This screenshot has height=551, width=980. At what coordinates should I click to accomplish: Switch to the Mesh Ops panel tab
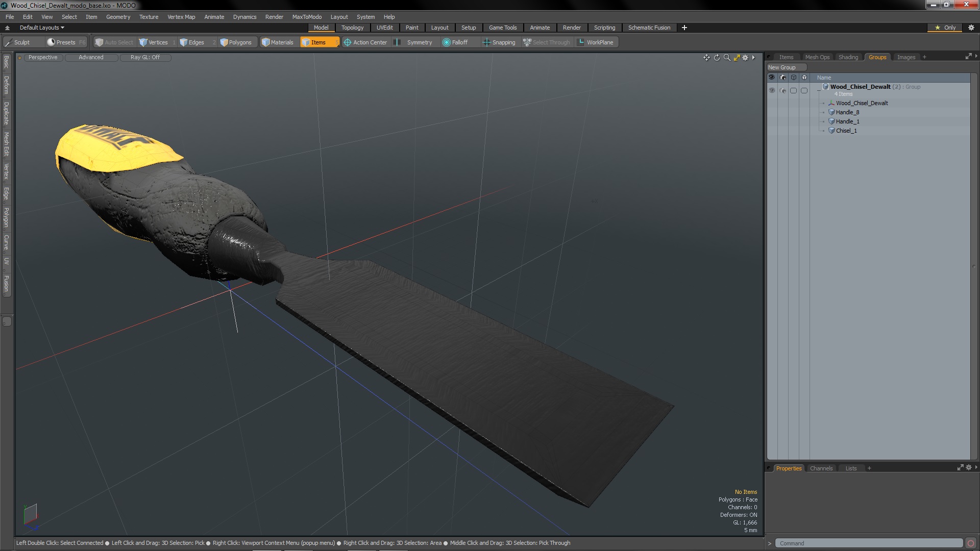coord(817,57)
